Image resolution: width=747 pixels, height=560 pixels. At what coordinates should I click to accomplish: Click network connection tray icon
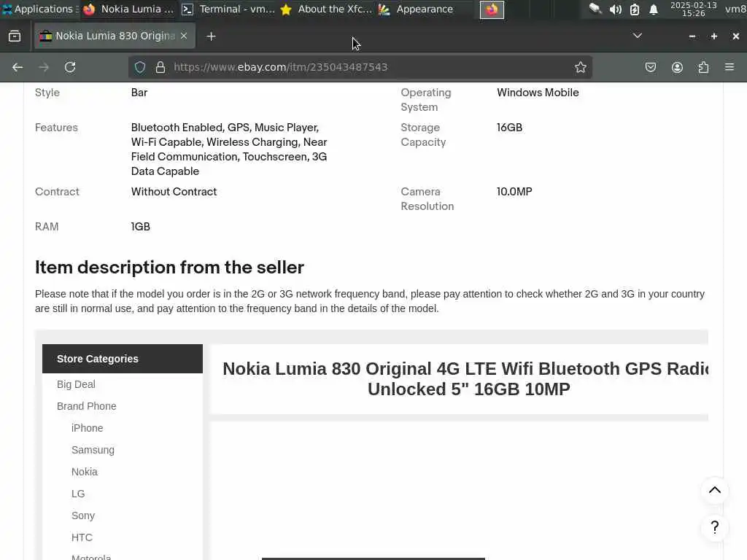point(595,9)
